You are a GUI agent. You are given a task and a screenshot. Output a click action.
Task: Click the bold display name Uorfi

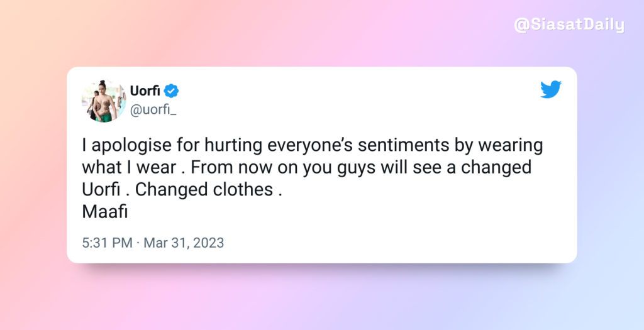pyautogui.click(x=145, y=91)
